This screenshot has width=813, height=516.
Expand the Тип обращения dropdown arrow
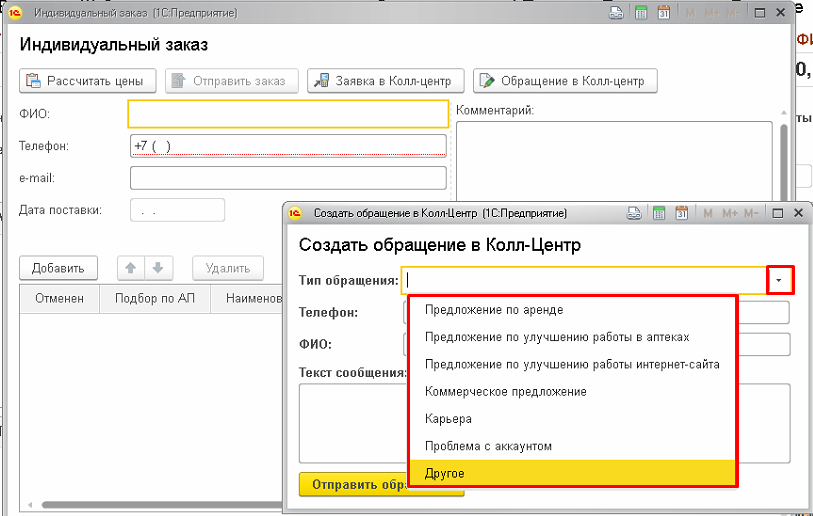click(780, 281)
